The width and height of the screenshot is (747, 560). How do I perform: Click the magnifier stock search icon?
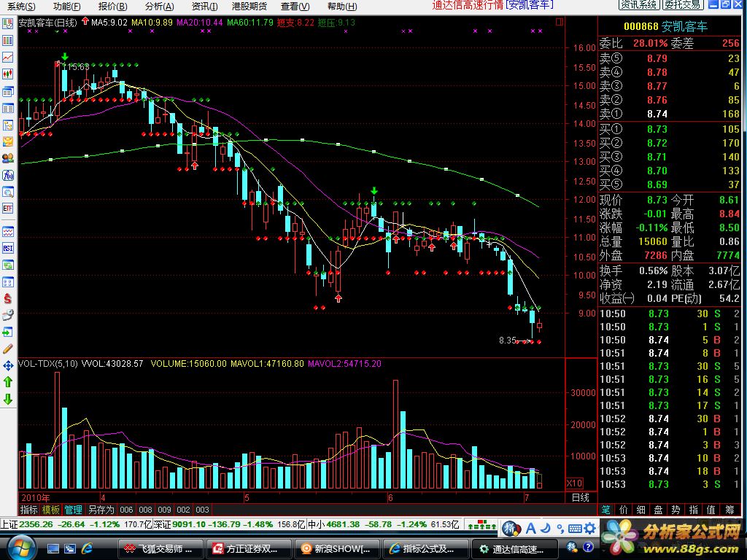point(7,192)
